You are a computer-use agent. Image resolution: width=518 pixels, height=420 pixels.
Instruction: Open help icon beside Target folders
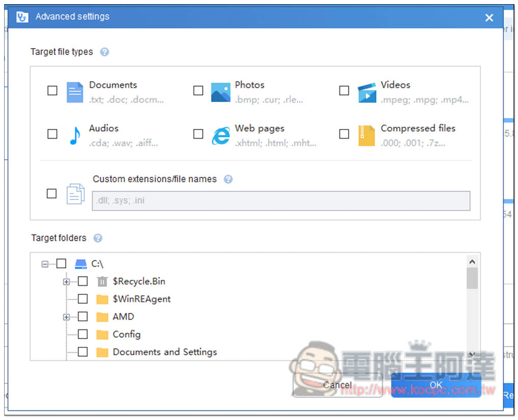click(x=98, y=238)
